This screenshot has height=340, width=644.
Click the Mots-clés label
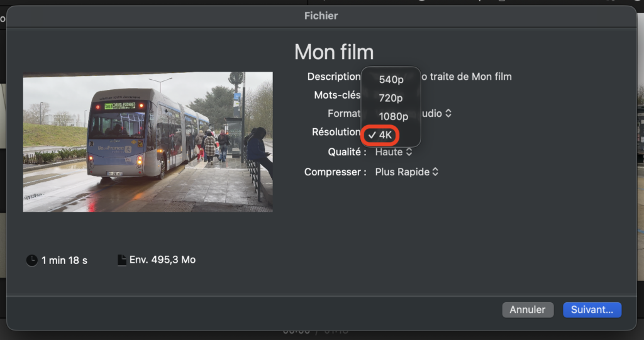(336, 95)
